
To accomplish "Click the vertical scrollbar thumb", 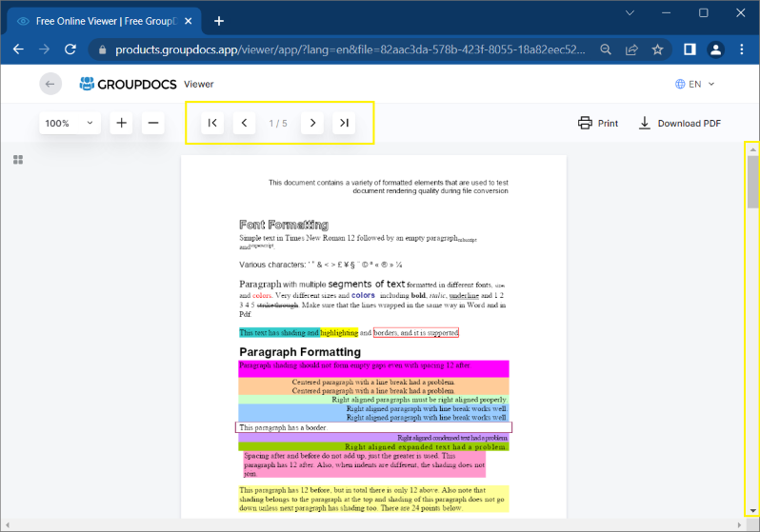I will click(x=752, y=182).
